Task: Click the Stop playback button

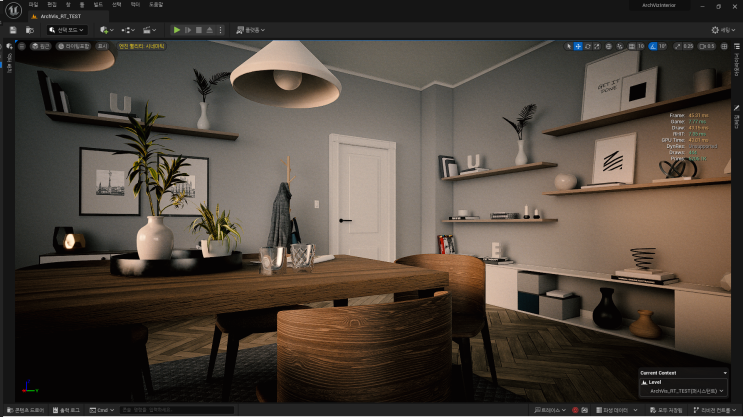Action: click(x=199, y=30)
